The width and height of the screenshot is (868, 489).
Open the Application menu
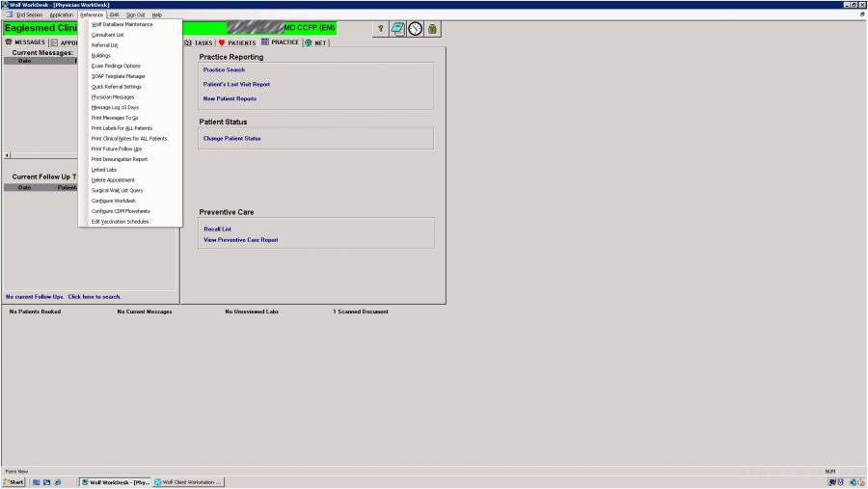point(62,14)
